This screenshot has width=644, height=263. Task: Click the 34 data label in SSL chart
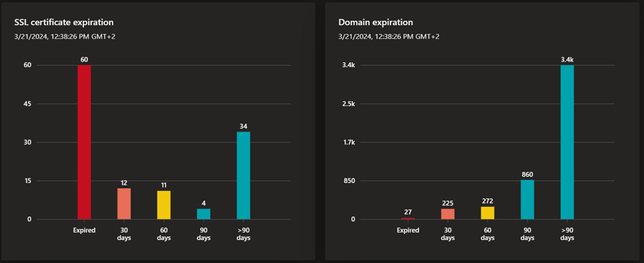(244, 126)
